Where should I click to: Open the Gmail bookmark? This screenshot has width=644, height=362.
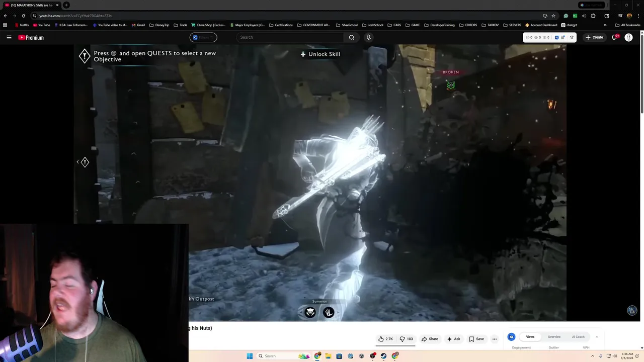[x=138, y=25]
